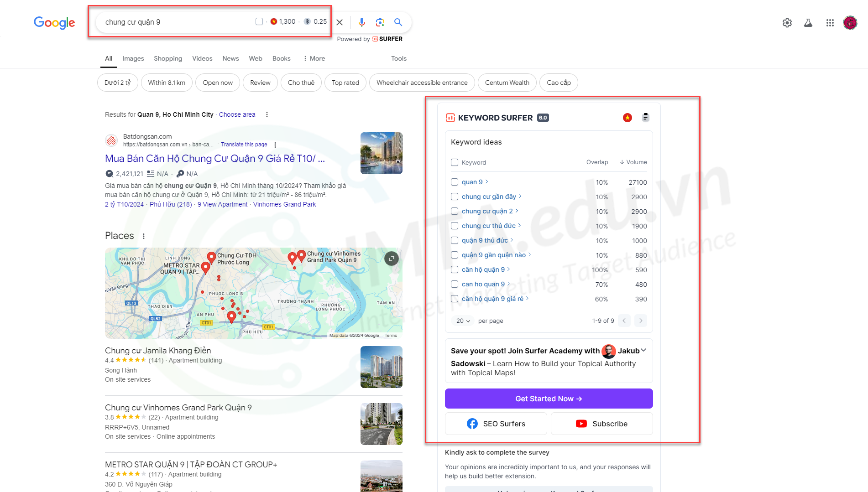Expand the Surfer Academy promo chevron
Screen dimensions: 868x492
[x=643, y=350]
